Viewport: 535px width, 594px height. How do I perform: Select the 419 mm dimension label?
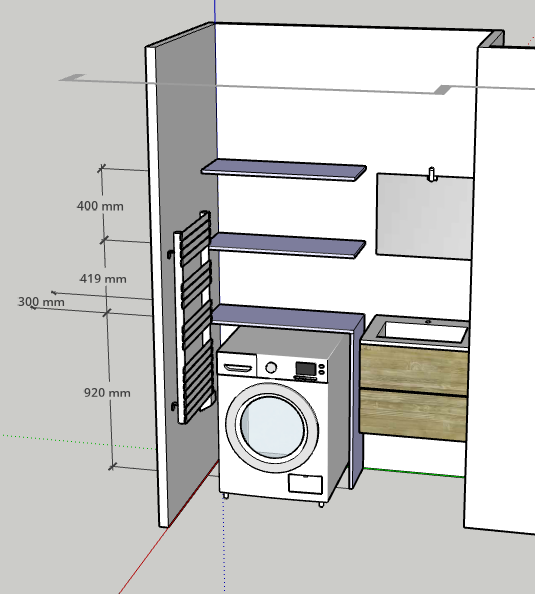pos(103,279)
